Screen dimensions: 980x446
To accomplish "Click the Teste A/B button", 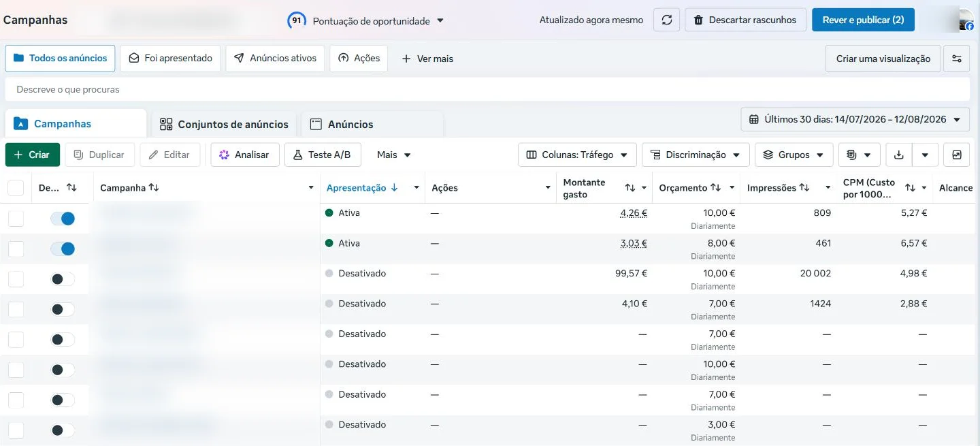I will coord(323,155).
